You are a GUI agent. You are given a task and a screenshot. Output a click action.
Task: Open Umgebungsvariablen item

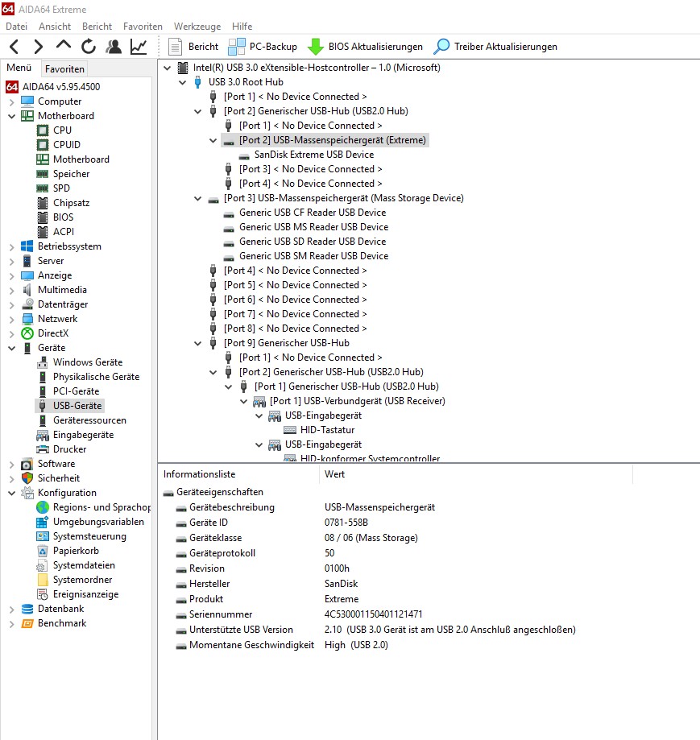coord(98,522)
